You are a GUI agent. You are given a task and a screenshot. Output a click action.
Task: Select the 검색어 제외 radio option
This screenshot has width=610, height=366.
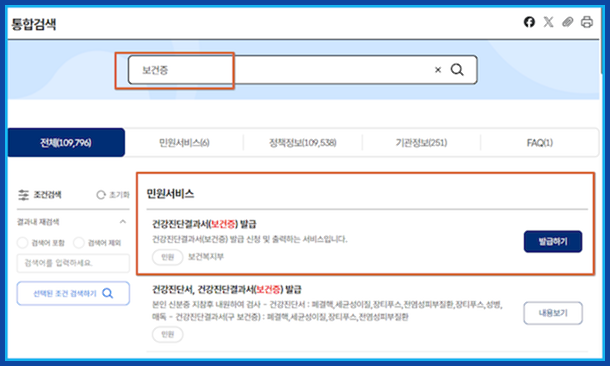point(79,243)
